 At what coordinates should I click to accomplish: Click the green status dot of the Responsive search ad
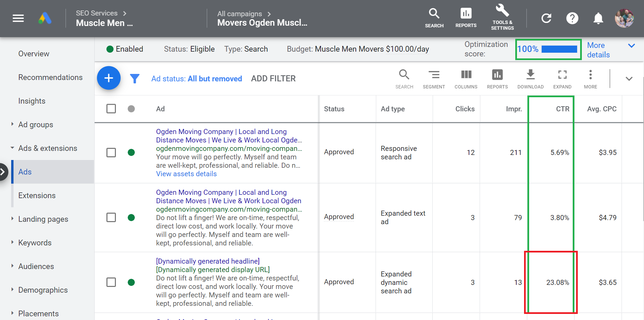tap(131, 152)
